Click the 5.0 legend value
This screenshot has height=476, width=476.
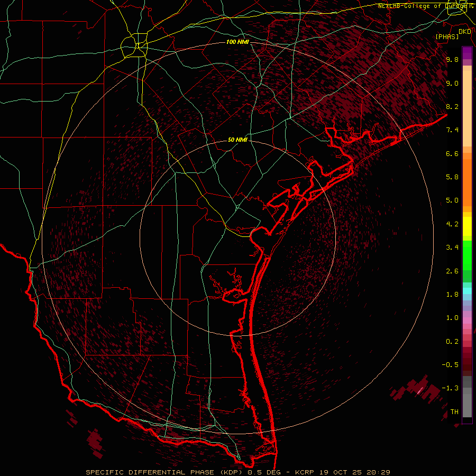pos(452,200)
